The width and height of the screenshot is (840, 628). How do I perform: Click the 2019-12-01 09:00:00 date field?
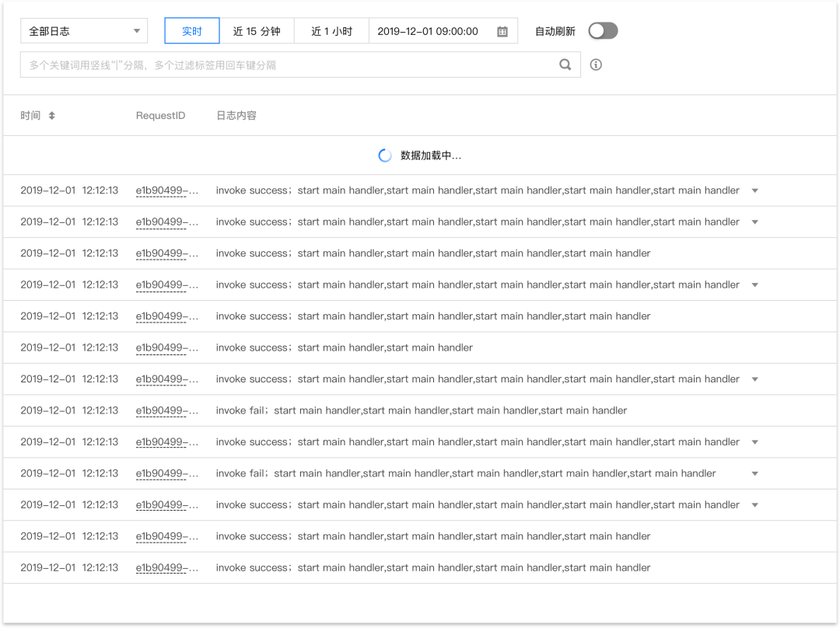tap(443, 31)
